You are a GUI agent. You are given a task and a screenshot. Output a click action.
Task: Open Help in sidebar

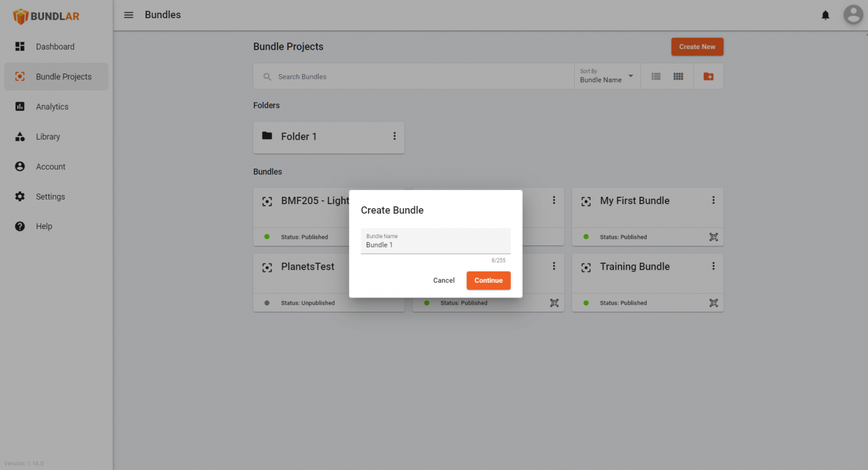pyautogui.click(x=56, y=226)
